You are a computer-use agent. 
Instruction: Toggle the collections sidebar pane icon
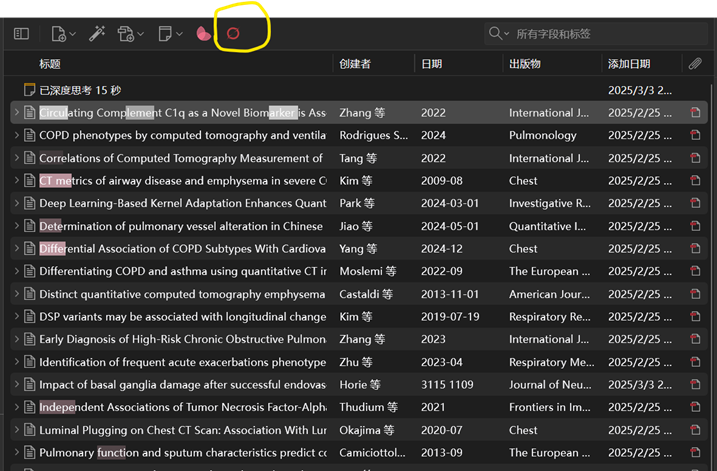pyautogui.click(x=21, y=34)
